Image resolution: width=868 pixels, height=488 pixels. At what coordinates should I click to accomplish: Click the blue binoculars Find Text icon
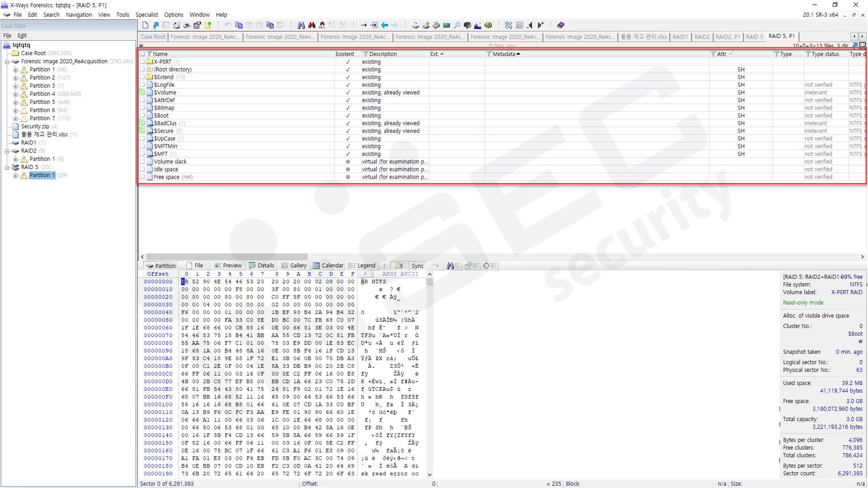point(301,25)
